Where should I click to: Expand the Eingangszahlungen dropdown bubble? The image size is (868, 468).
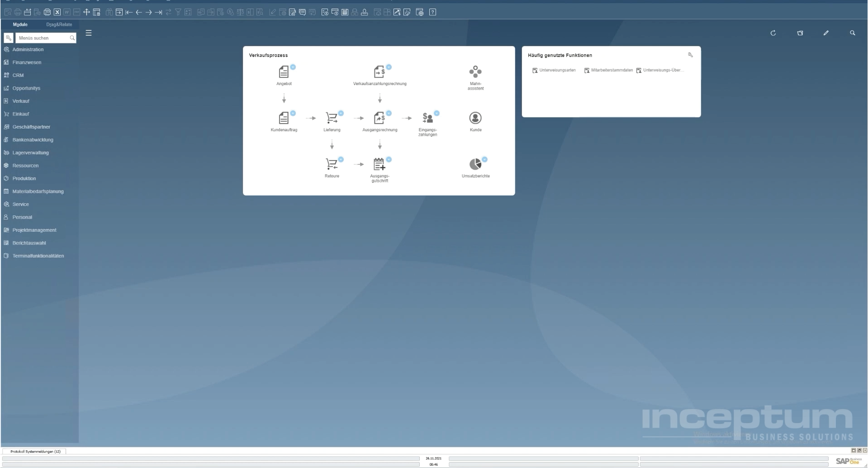[437, 113]
